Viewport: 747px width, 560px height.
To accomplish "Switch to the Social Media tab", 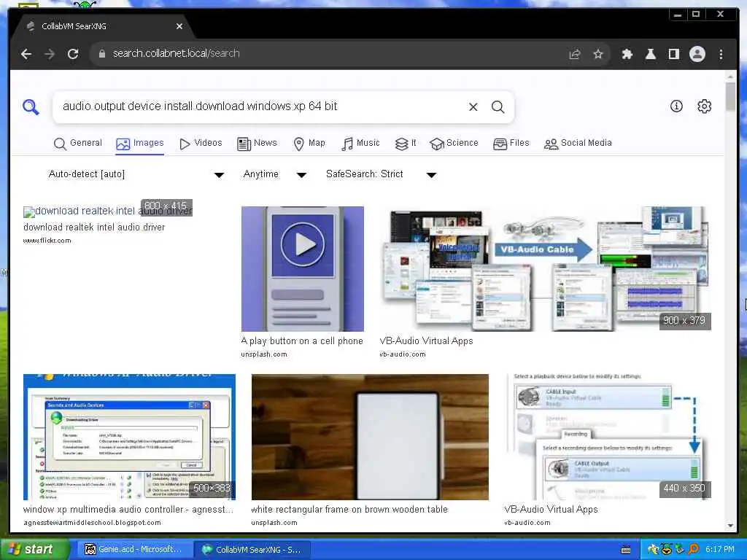I will (578, 144).
